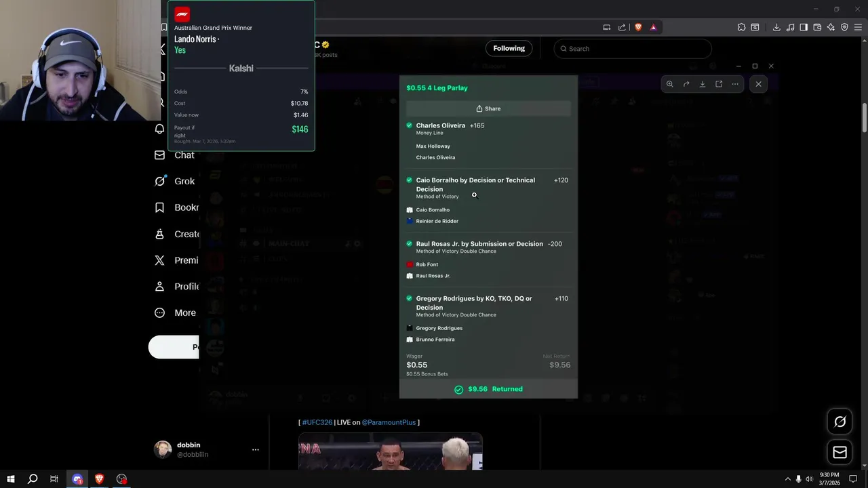Open the dobbin account switcher ellipsis
868x488 pixels.
click(256, 449)
